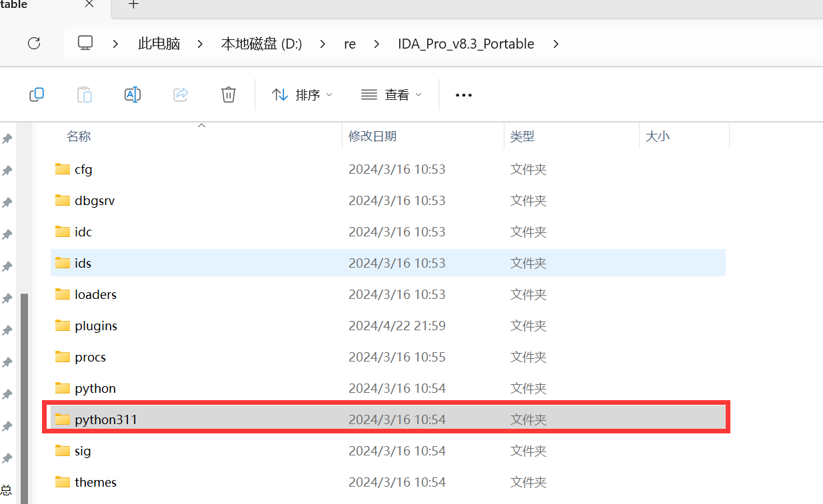This screenshot has height=504, width=823.
Task: Select the ids folder name
Action: 83,263
